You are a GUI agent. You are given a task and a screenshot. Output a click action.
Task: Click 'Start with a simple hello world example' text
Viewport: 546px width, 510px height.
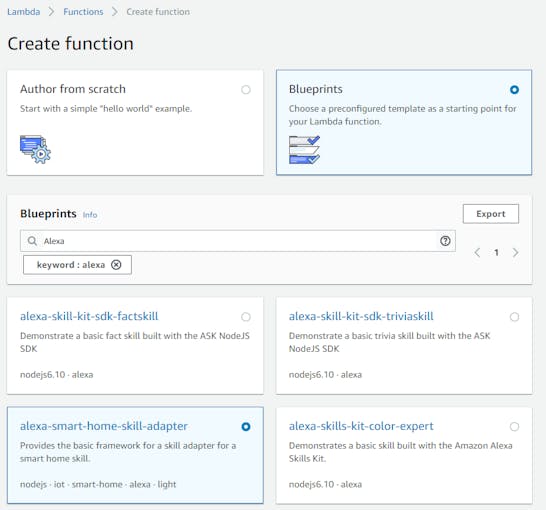pyautogui.click(x=106, y=109)
